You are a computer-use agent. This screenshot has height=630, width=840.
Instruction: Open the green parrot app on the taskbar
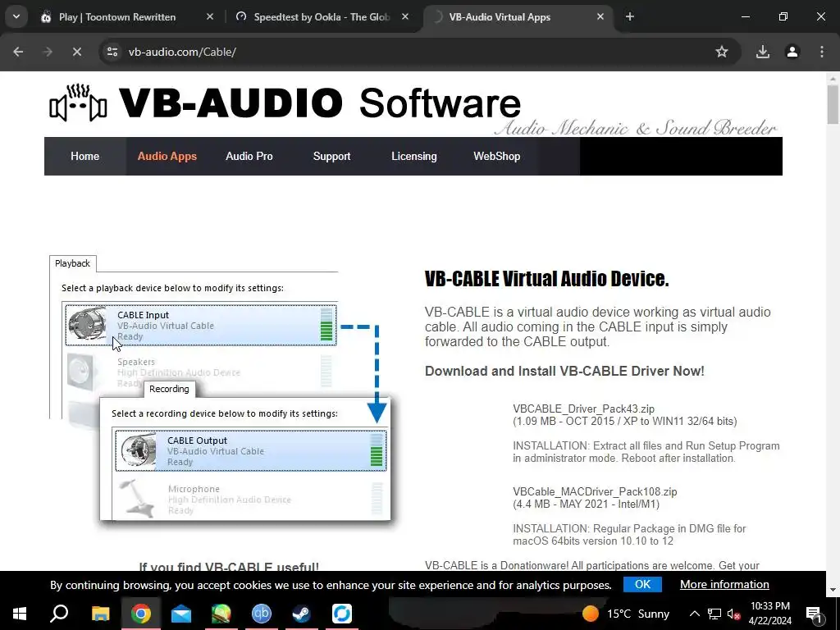(221, 614)
